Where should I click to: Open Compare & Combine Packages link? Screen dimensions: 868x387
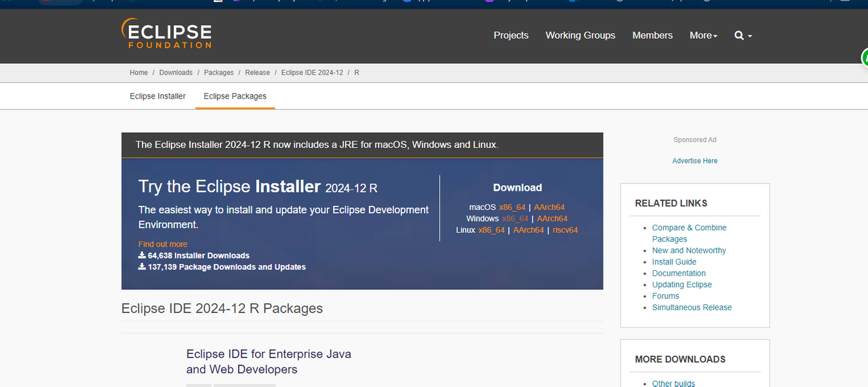689,234
